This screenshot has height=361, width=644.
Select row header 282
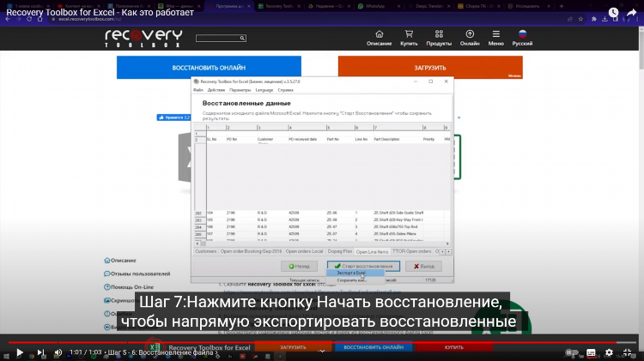coord(199,214)
